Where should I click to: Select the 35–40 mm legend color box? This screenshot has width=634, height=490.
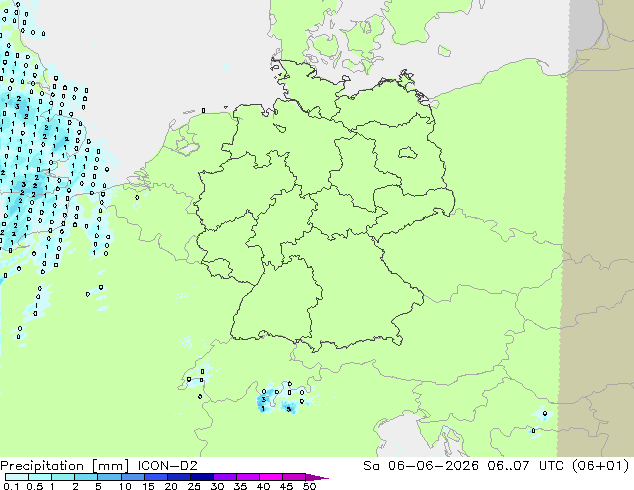247,477
